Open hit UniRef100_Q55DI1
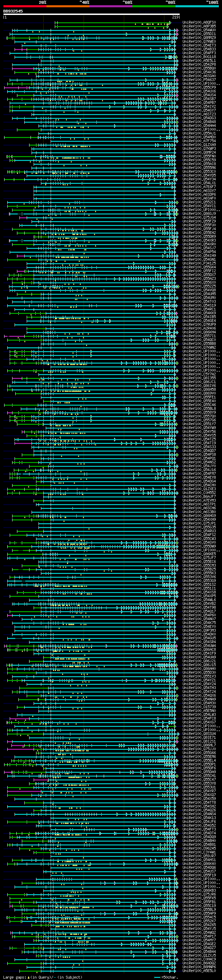 [x=199, y=34]
